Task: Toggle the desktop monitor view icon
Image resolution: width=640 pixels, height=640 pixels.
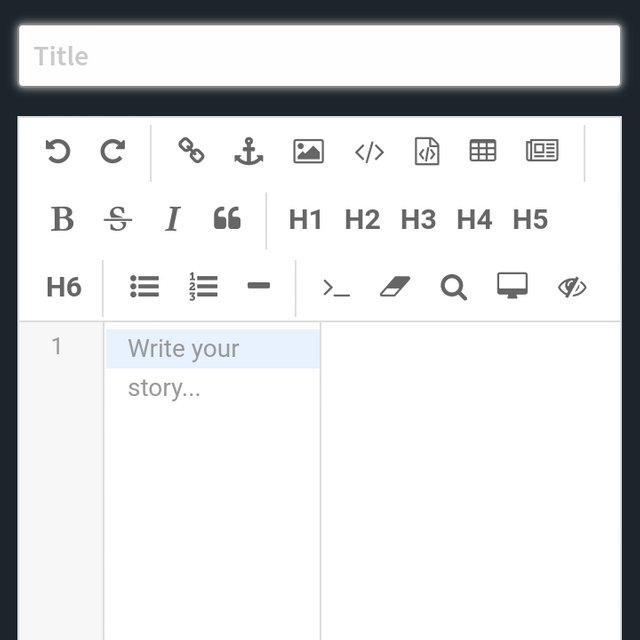Action: 512,287
